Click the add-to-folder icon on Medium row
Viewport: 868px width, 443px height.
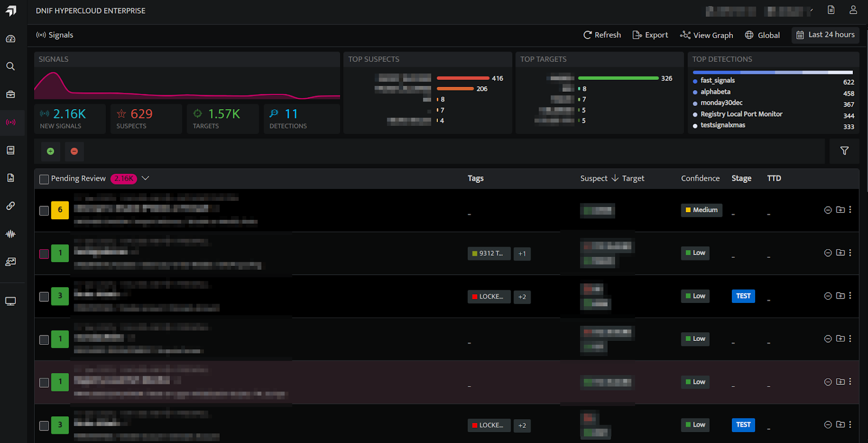click(x=840, y=210)
